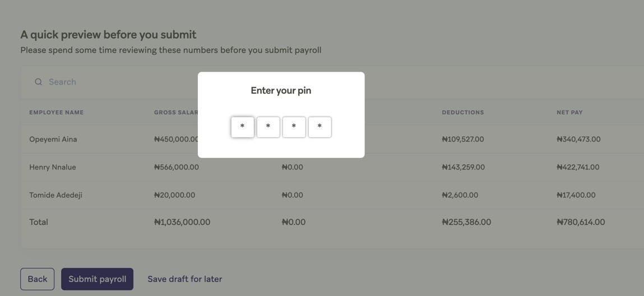Focus the third pin digit box
644x296 pixels.
294,127
